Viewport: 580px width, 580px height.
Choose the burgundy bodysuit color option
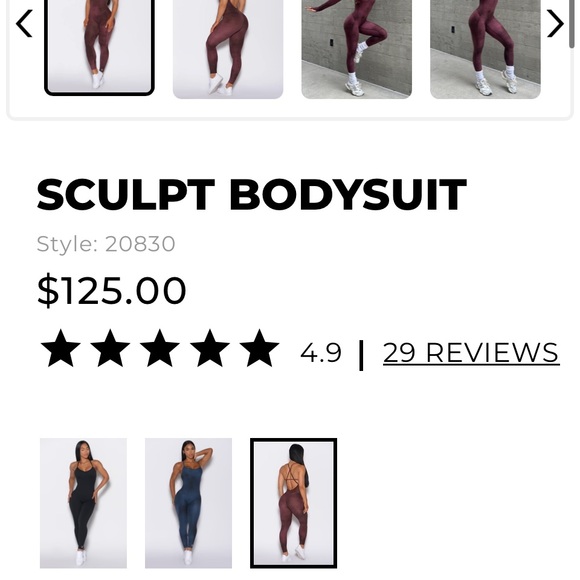point(293,503)
